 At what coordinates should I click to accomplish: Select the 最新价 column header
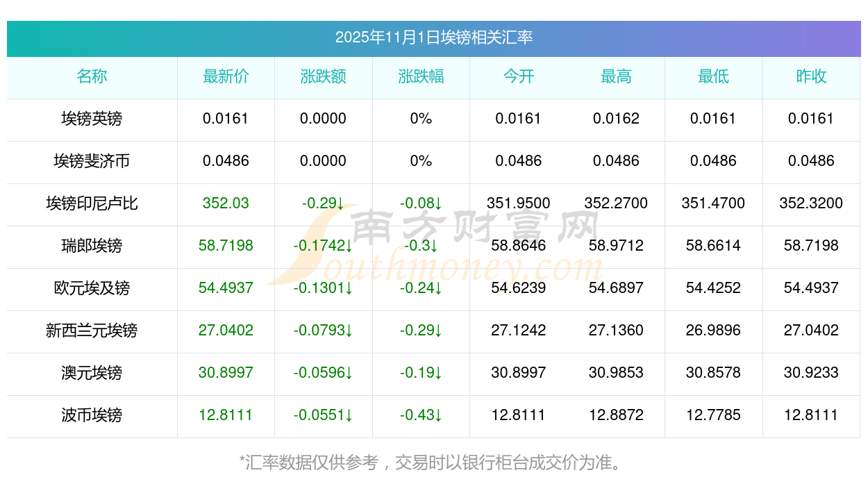click(x=226, y=76)
